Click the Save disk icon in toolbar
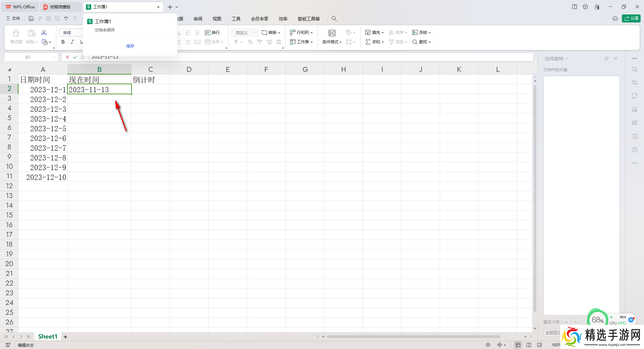 [x=31, y=19]
